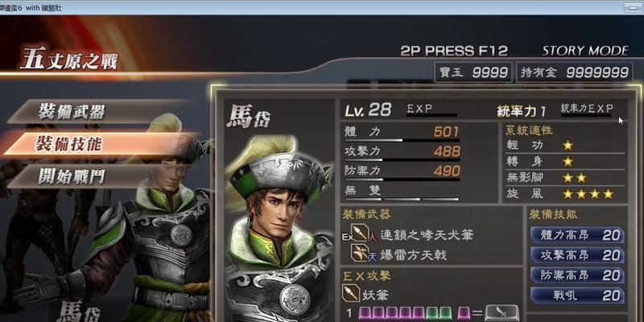This screenshot has height=322, width=644.
Task: Click the 持有金 gold counter
Action: 575,72
